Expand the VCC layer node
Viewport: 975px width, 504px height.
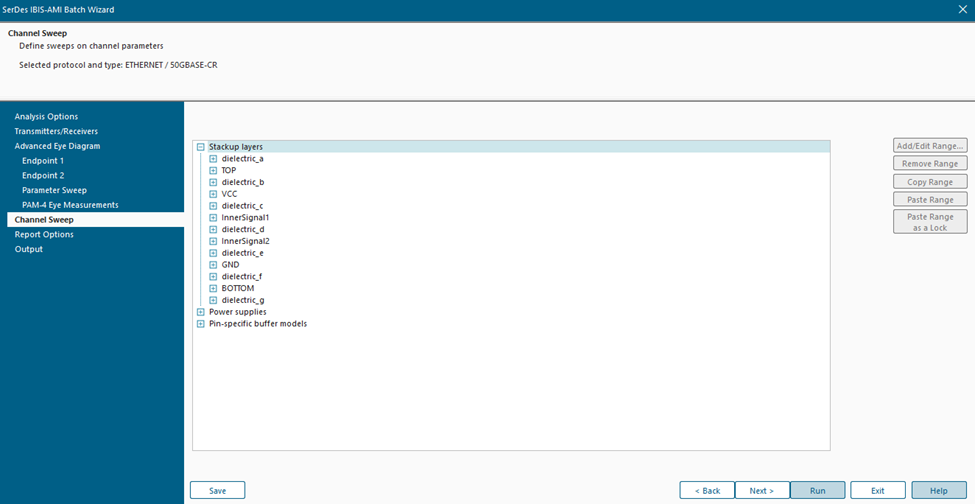pos(213,195)
